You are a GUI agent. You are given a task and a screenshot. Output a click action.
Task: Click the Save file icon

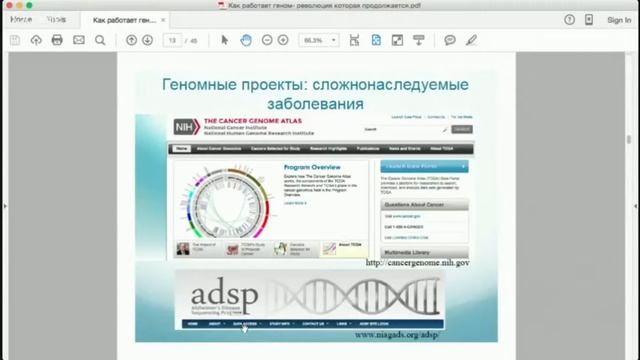tap(15, 40)
